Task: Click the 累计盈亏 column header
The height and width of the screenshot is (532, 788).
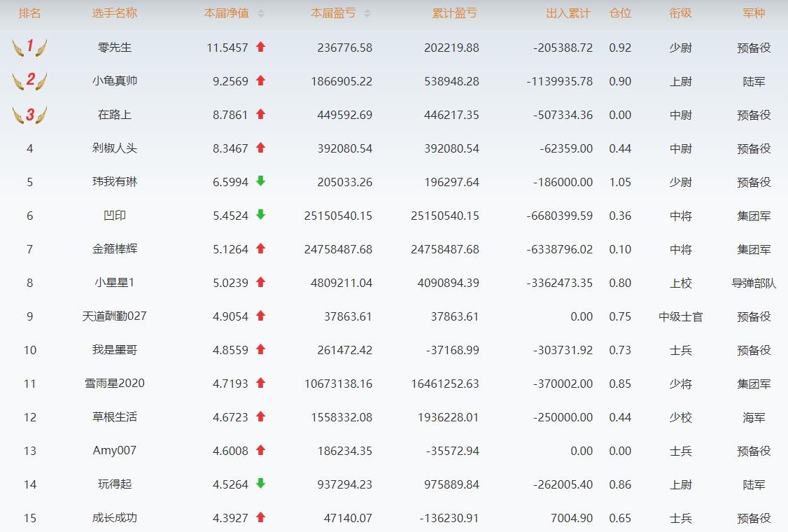Action: [456, 13]
